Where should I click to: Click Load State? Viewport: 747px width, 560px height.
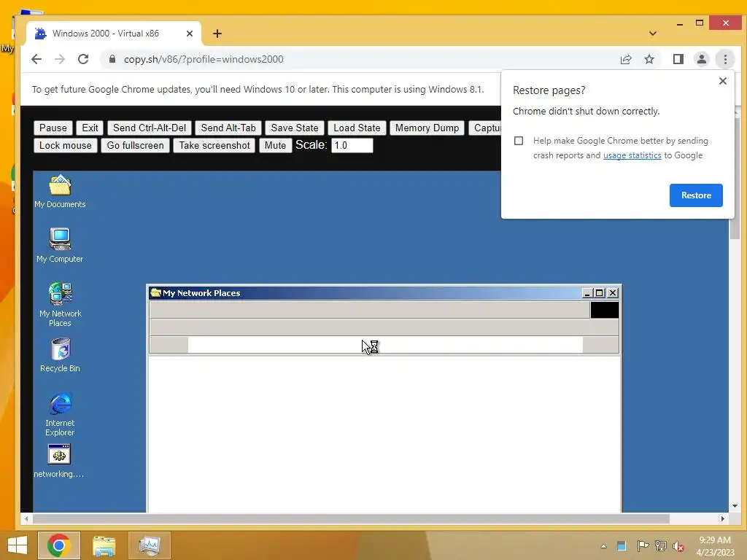(x=357, y=128)
